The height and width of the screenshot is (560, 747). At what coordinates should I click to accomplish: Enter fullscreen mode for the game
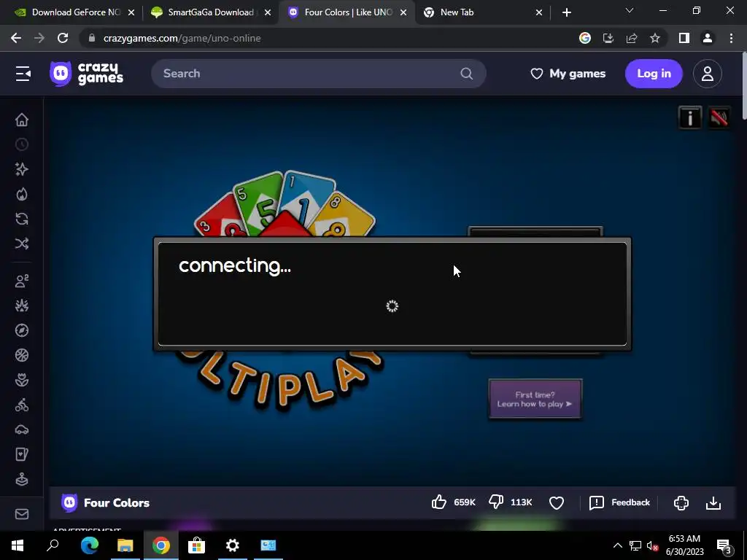(681, 502)
